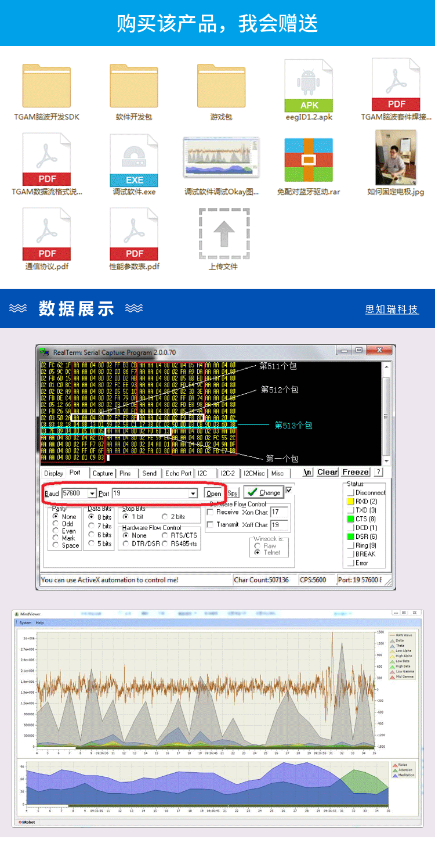This screenshot has height=868, width=435.
Task: Select RS485-rts flow control
Action: (x=165, y=544)
